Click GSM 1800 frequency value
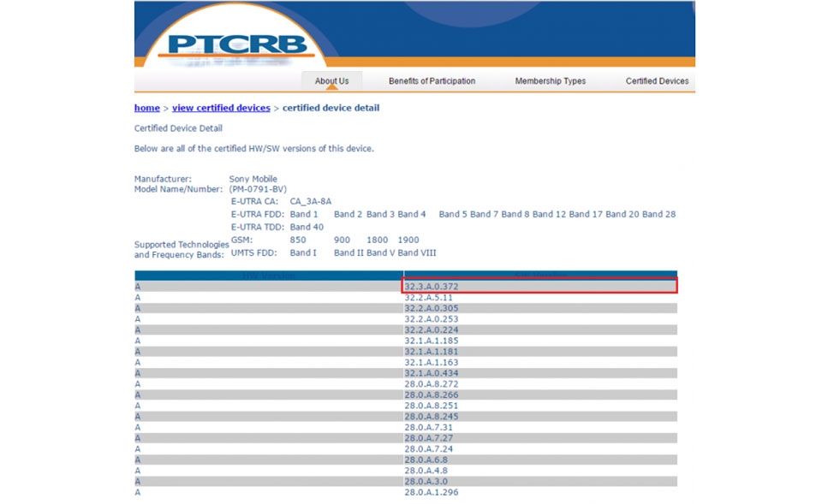This screenshot has width=822, height=504. pyautogui.click(x=378, y=240)
